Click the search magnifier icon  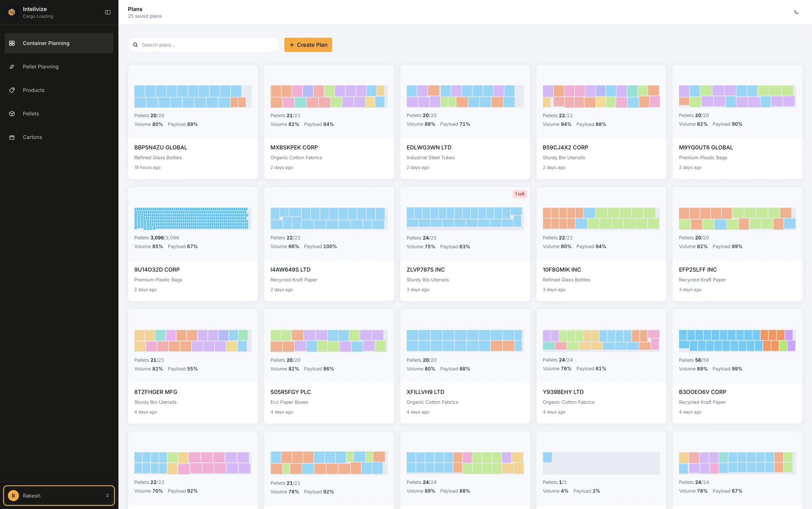pos(135,45)
